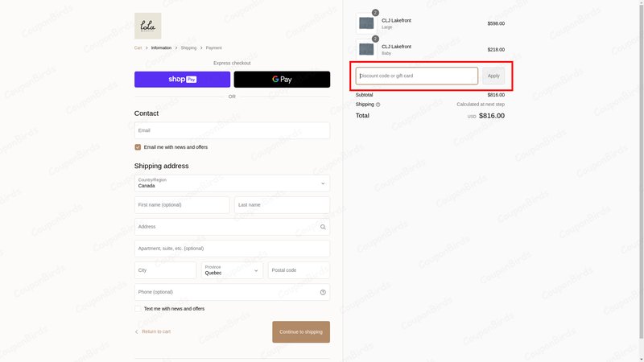
Task: Select the Payment breadcrumb step
Action: coord(213,48)
